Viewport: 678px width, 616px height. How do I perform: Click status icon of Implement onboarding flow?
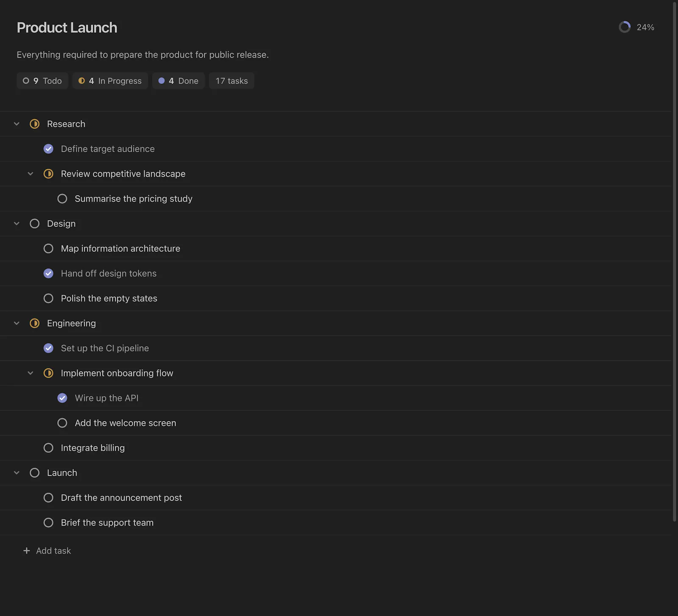[x=48, y=373]
